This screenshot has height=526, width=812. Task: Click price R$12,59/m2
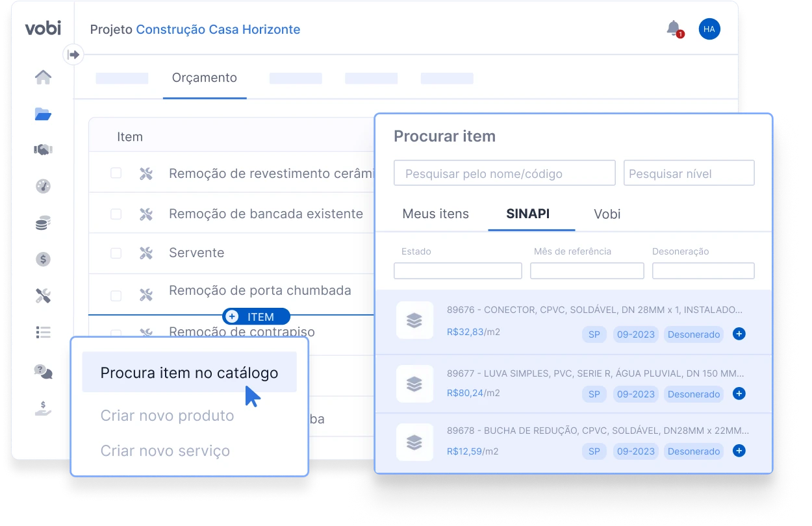[472, 451]
